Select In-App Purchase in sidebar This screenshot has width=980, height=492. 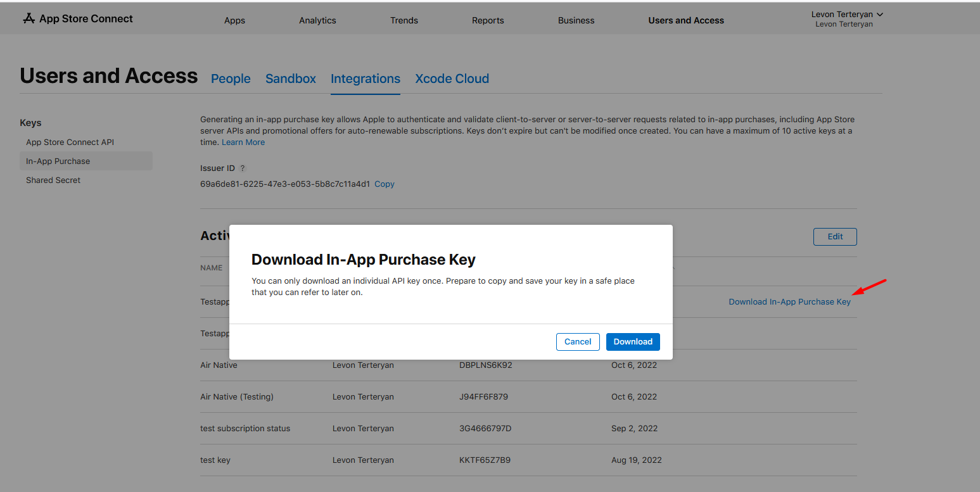(86, 161)
